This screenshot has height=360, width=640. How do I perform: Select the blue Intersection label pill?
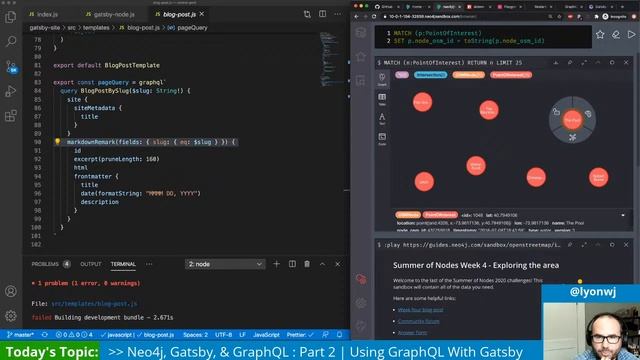pos(431,75)
